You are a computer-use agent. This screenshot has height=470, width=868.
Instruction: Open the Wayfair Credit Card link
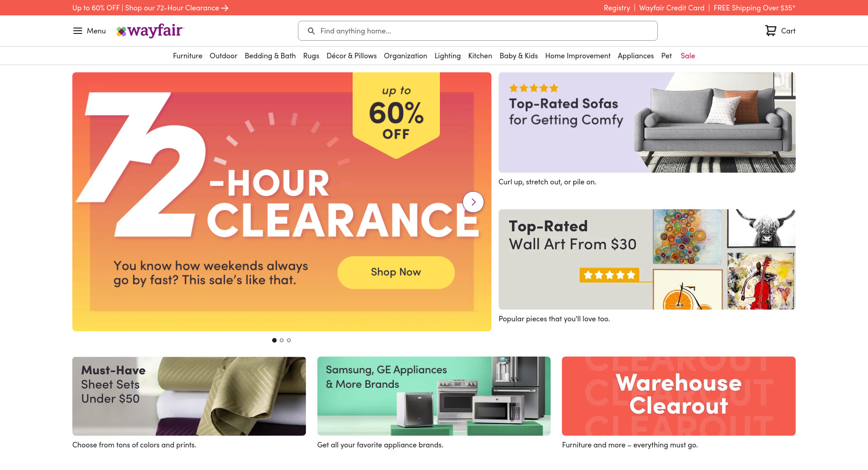[672, 8]
